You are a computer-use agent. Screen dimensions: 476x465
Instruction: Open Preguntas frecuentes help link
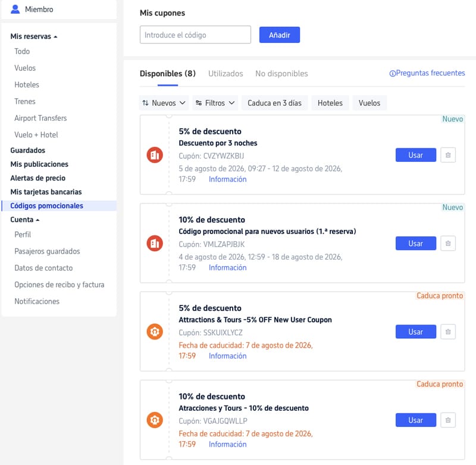coord(427,73)
